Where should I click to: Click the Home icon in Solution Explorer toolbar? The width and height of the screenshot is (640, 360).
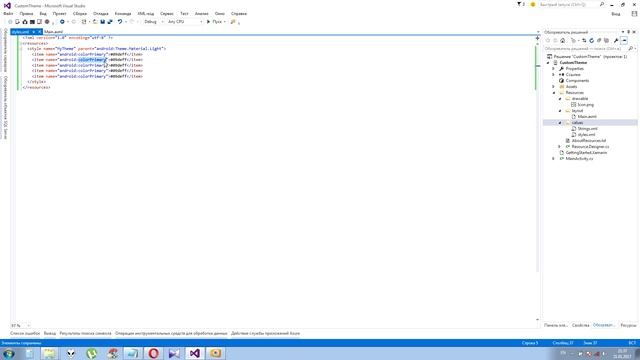pyautogui.click(x=562, y=40)
